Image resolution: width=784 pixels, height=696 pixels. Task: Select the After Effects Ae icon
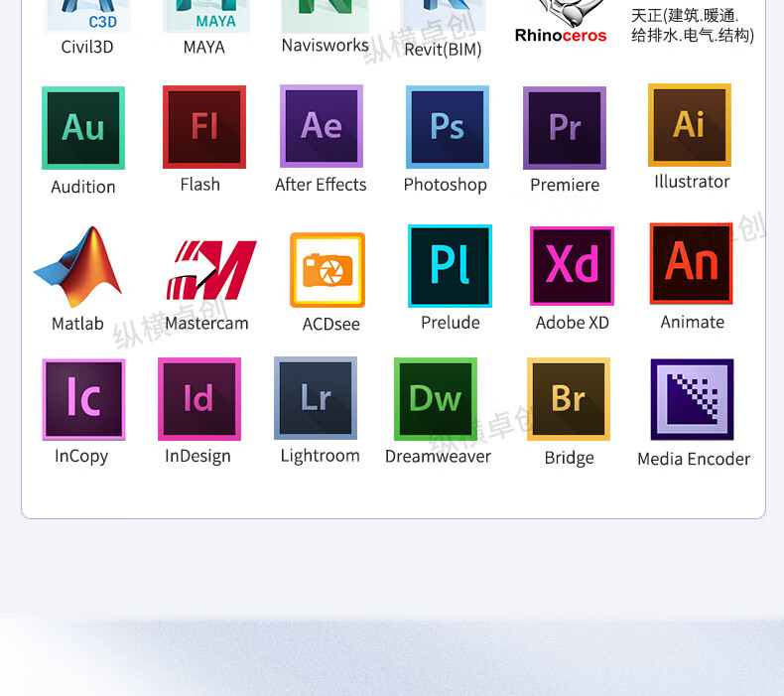[322, 126]
